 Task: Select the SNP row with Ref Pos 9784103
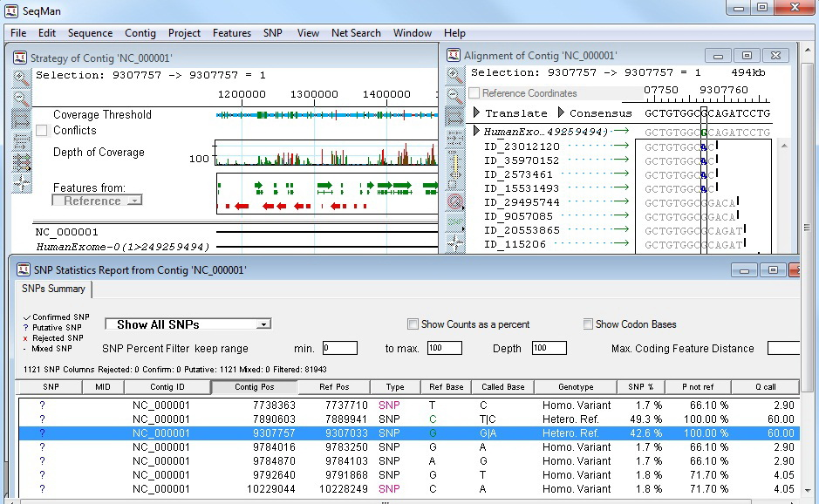pyautogui.click(x=409, y=461)
